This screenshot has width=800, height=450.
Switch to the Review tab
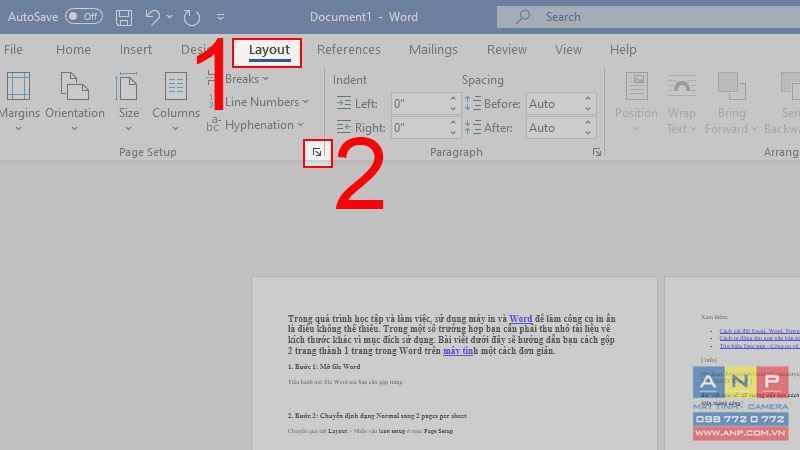(507, 49)
